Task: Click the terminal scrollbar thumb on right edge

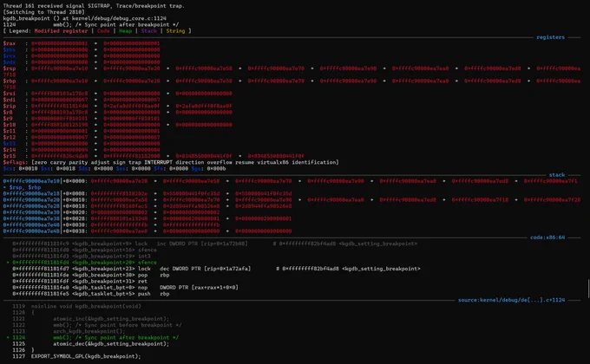Action: pos(588,289)
